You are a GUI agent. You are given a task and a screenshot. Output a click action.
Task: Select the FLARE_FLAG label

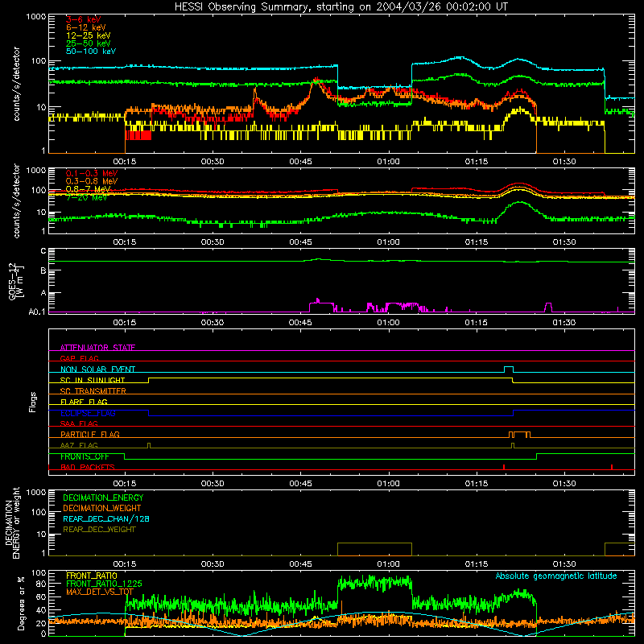point(84,402)
